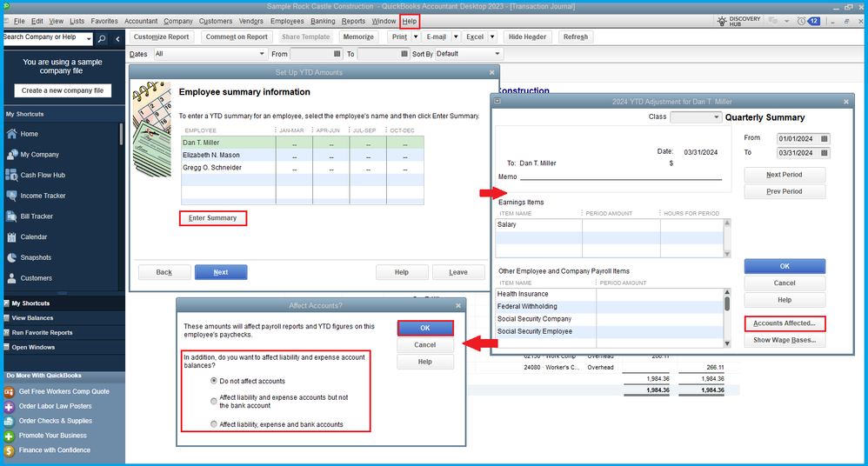
Task: Click Create a new company file
Action: (63, 90)
